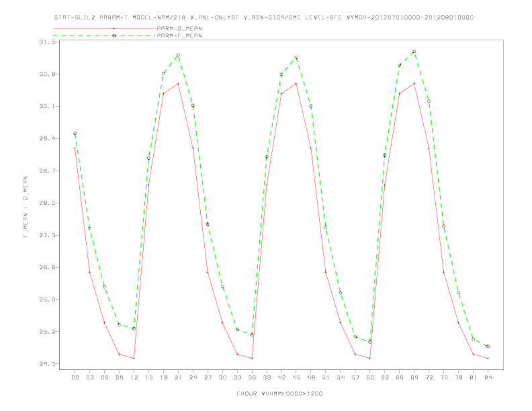Click the y-axis value 28.7
Viewport: 532px width, 411px height.
click(x=47, y=171)
